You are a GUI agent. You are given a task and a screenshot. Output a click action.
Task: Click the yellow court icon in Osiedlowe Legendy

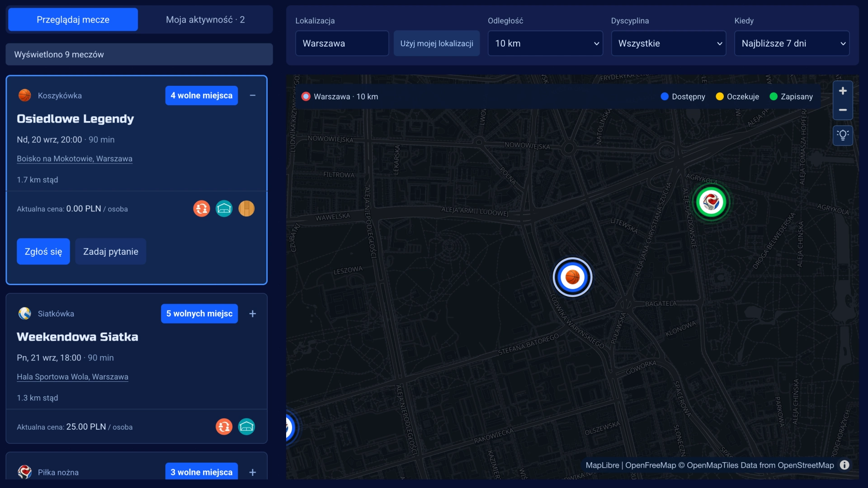tap(246, 209)
